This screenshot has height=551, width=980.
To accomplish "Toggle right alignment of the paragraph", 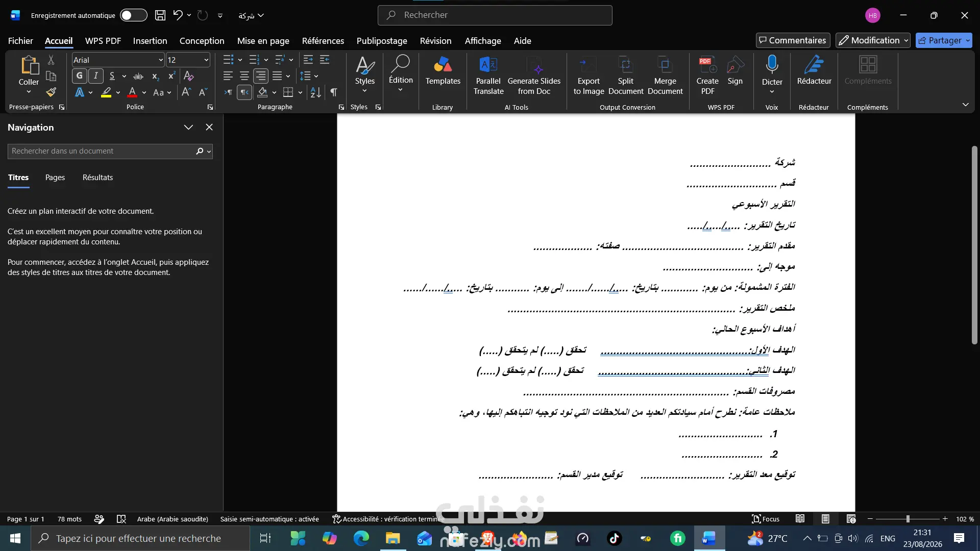I will click(261, 76).
